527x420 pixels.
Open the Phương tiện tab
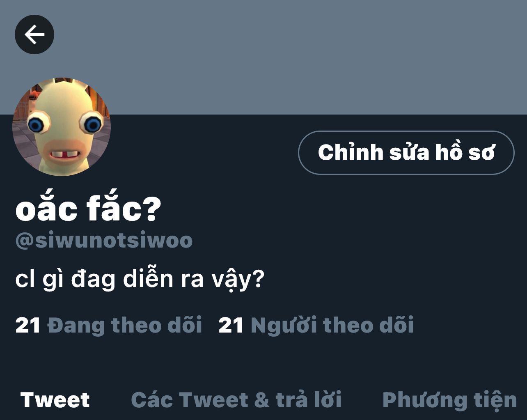450,400
